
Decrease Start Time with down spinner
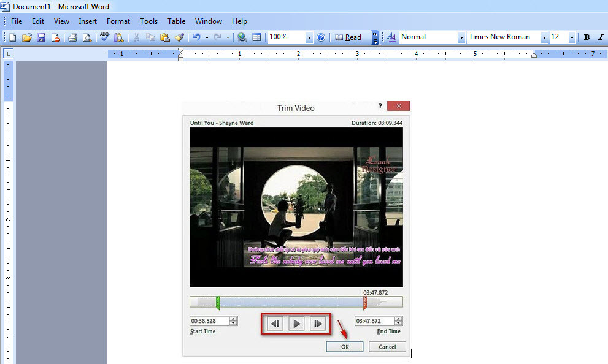233,324
